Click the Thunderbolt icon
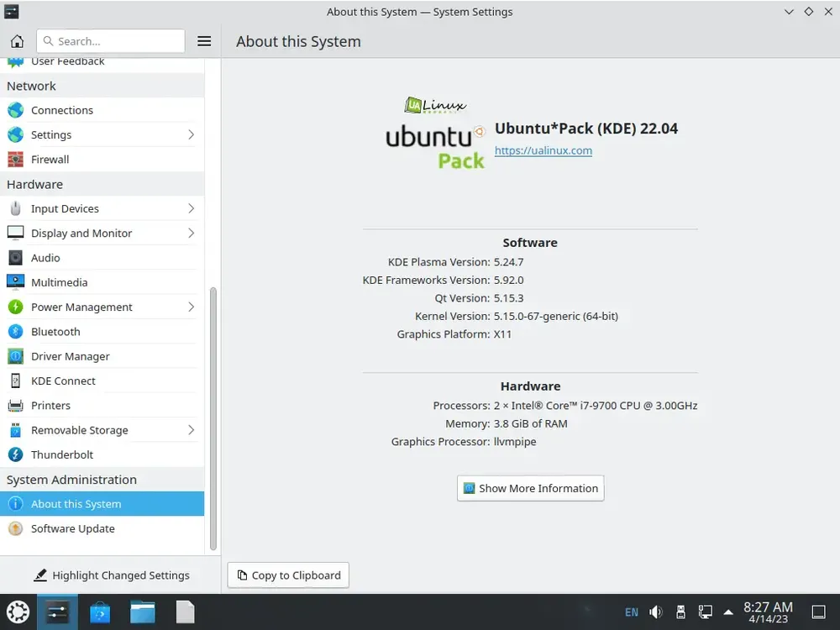Viewport: 840px width, 630px height. pos(15,454)
